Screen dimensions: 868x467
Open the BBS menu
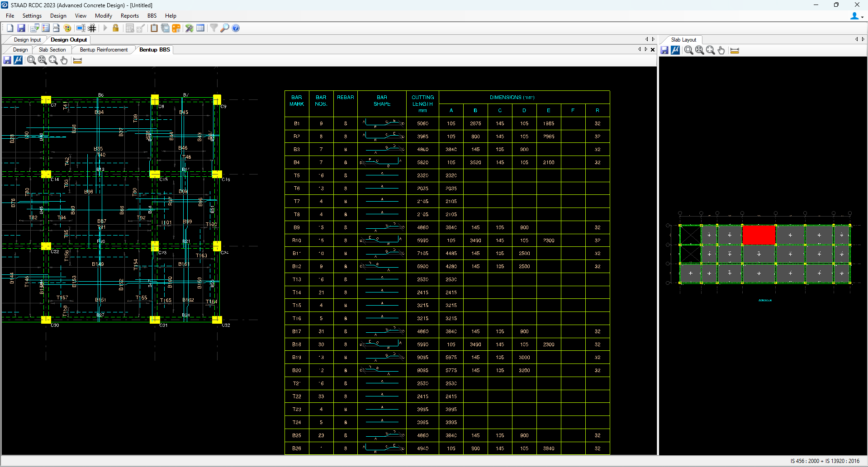152,16
